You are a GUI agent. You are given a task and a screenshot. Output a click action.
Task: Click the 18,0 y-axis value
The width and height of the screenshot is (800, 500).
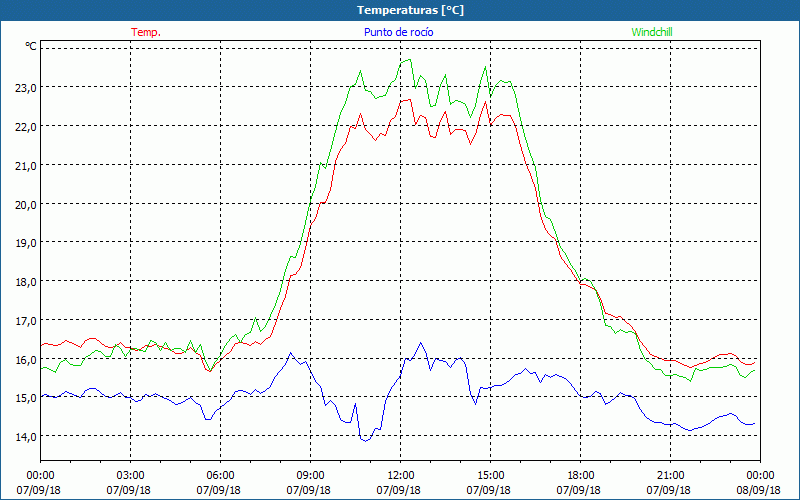click(x=25, y=282)
